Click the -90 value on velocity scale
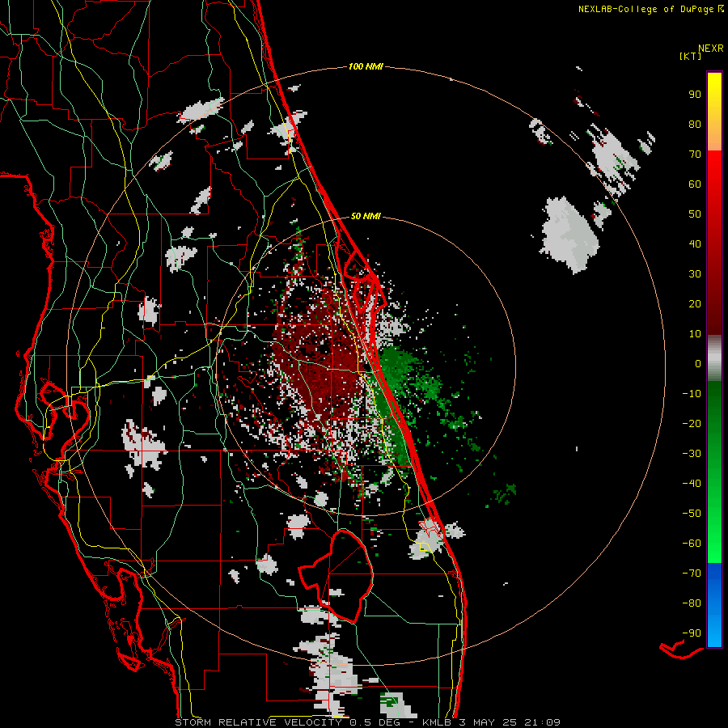Image resolution: width=728 pixels, height=728 pixels. coord(692,633)
